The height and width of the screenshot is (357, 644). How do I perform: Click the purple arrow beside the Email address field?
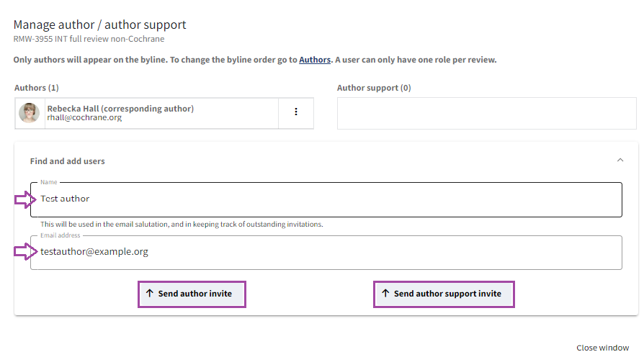[x=24, y=252]
